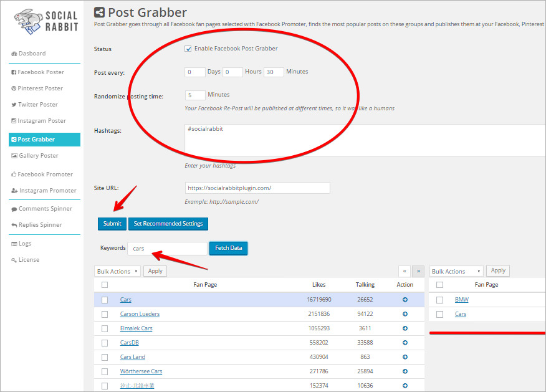Click the Replies Spinner reply arrow icon

[x=14, y=225]
